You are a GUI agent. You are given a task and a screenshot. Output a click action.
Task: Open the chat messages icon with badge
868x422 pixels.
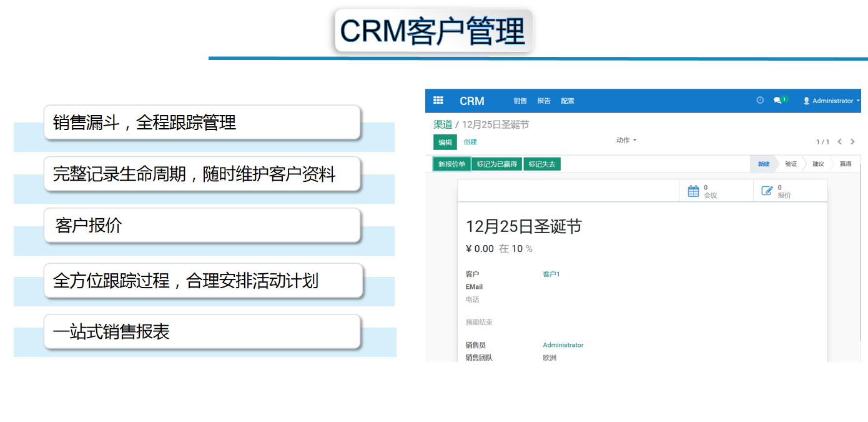click(779, 100)
